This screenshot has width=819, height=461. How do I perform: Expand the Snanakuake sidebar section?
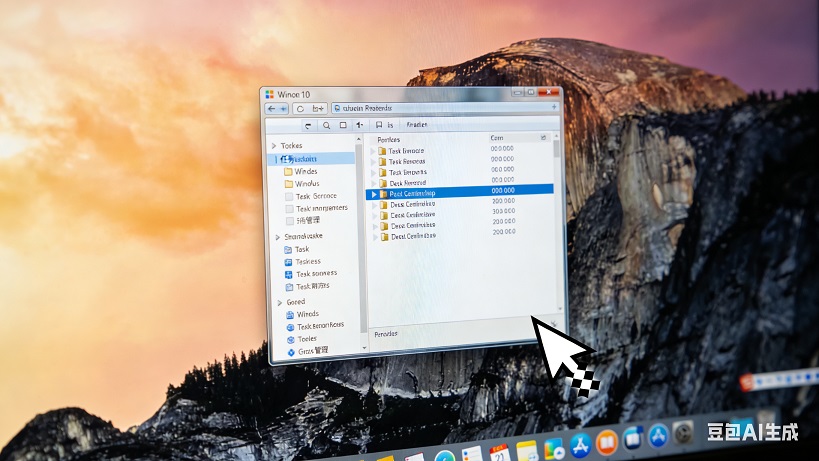click(277, 237)
